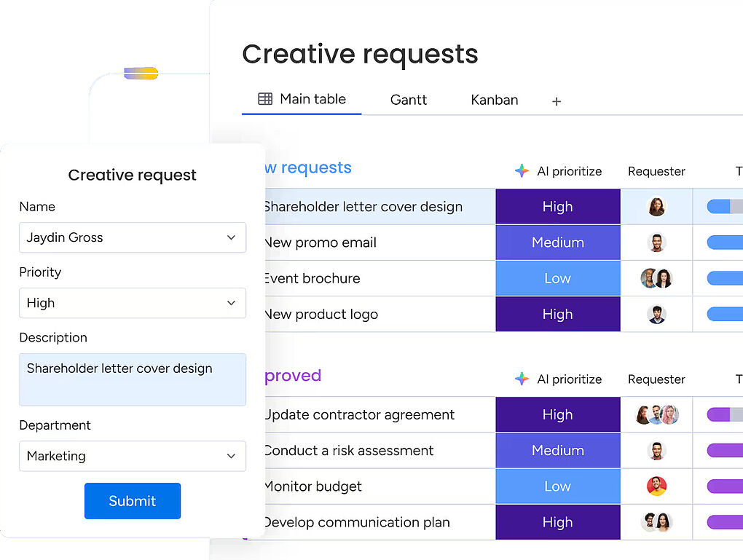
Task: Click requester avatars for Event brochure row
Action: (656, 278)
